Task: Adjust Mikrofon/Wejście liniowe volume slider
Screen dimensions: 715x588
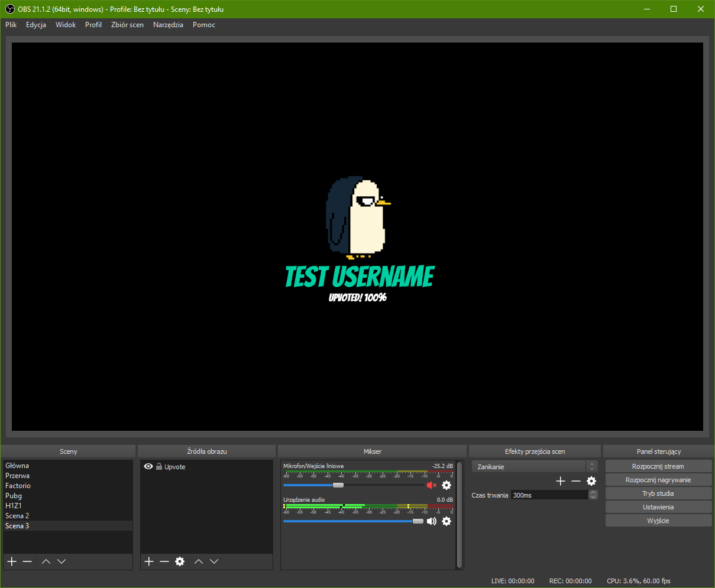Action: (338, 485)
